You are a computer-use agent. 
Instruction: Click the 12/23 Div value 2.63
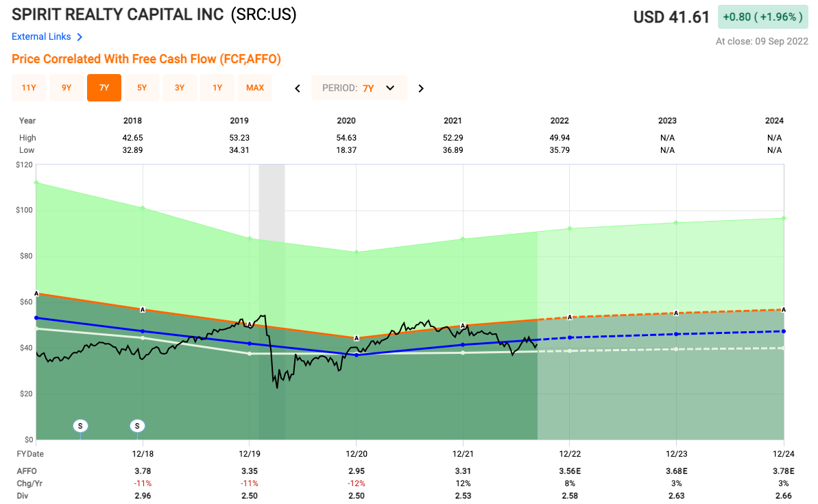pos(677,496)
